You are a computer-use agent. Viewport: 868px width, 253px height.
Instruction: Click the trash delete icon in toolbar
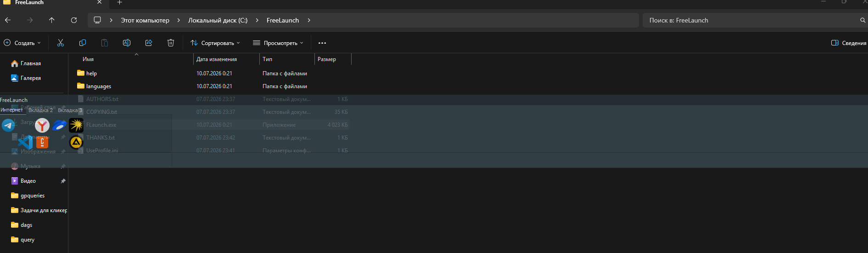point(171,43)
